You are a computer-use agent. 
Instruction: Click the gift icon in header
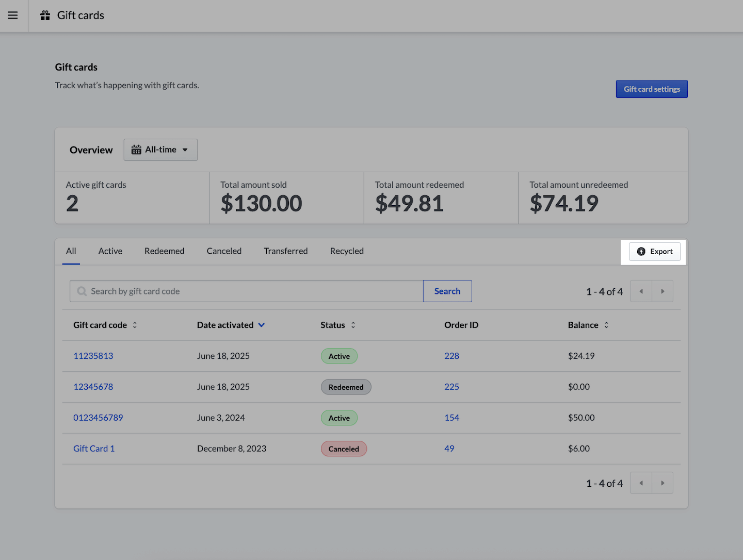coord(45,15)
